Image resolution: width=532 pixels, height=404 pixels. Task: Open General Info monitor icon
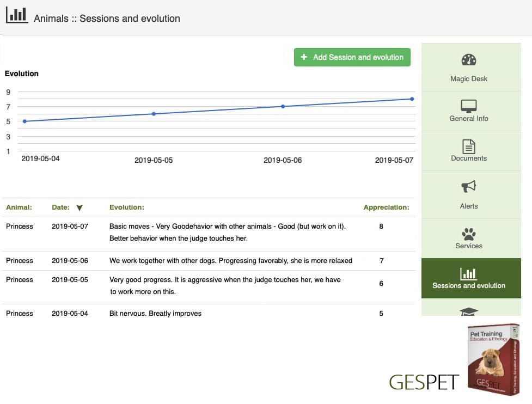click(468, 106)
